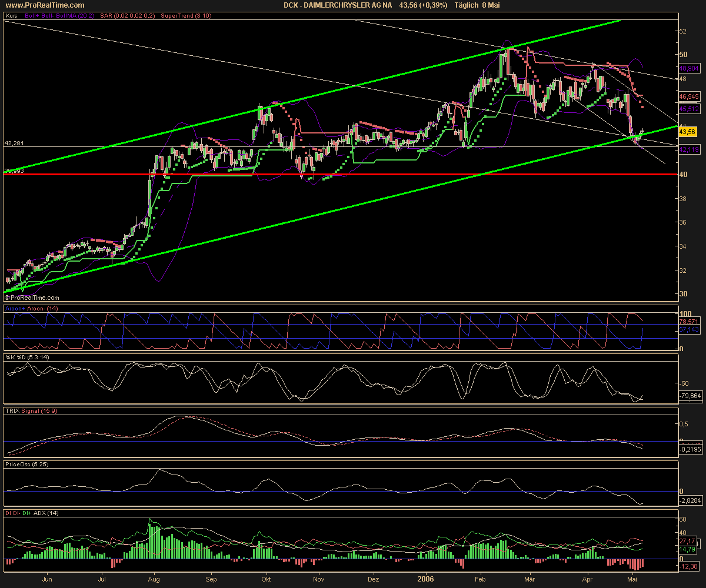Click the 'Okt' month on the time axis
706x588 pixels.
coord(265,579)
